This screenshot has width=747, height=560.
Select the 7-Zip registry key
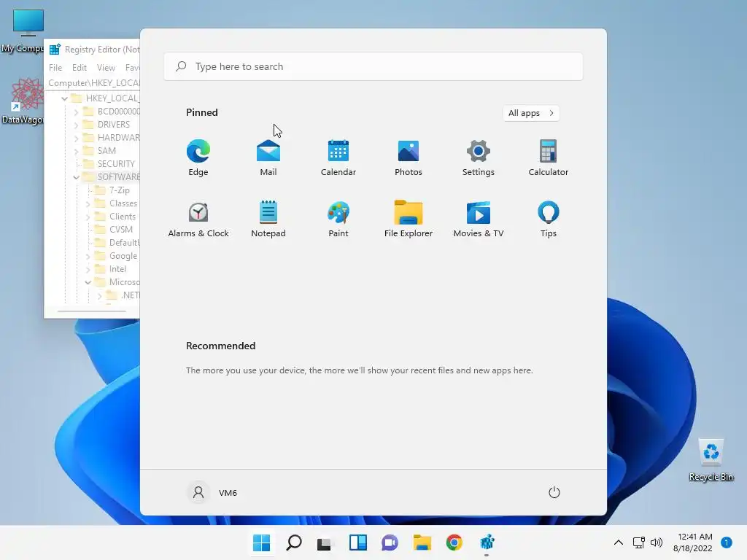pyautogui.click(x=119, y=190)
